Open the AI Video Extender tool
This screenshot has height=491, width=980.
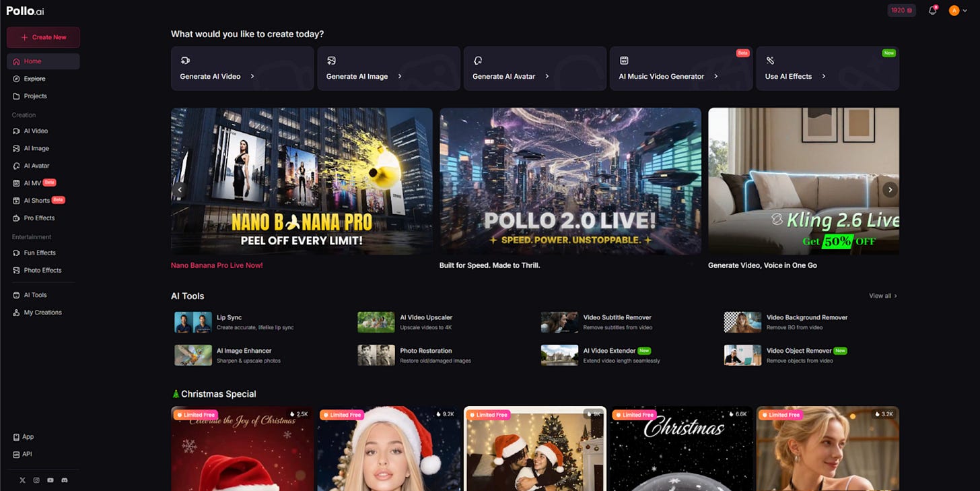(x=601, y=355)
